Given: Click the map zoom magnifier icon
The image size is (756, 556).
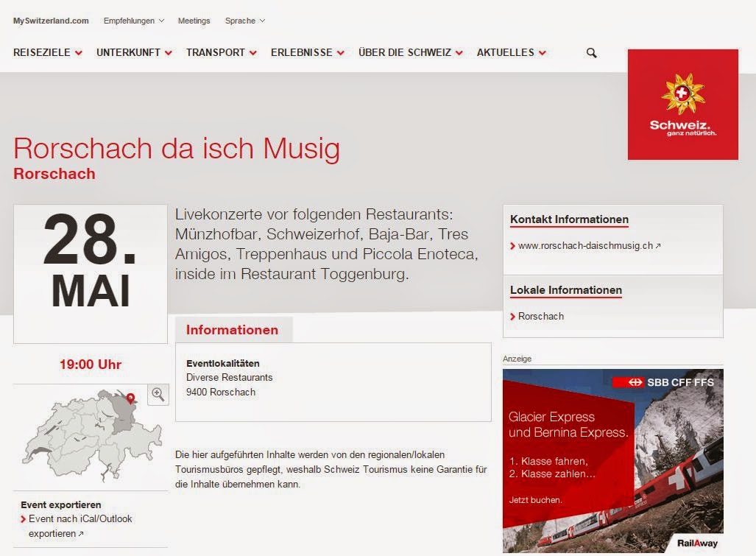Looking at the screenshot, I should [x=158, y=395].
